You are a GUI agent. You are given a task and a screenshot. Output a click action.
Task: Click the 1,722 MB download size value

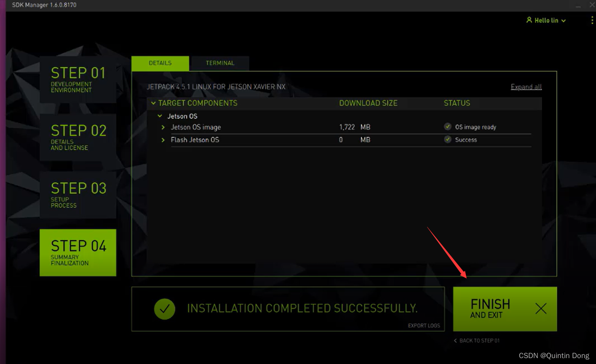[355, 127]
